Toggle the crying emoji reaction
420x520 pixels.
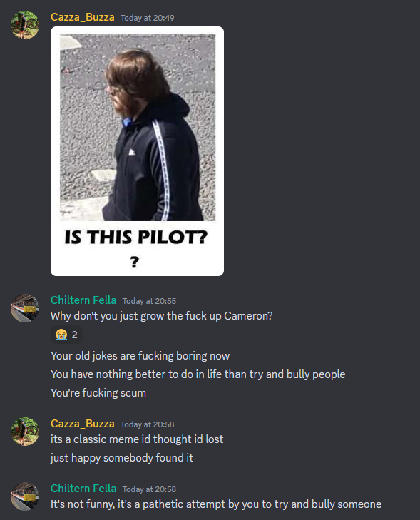click(66, 335)
